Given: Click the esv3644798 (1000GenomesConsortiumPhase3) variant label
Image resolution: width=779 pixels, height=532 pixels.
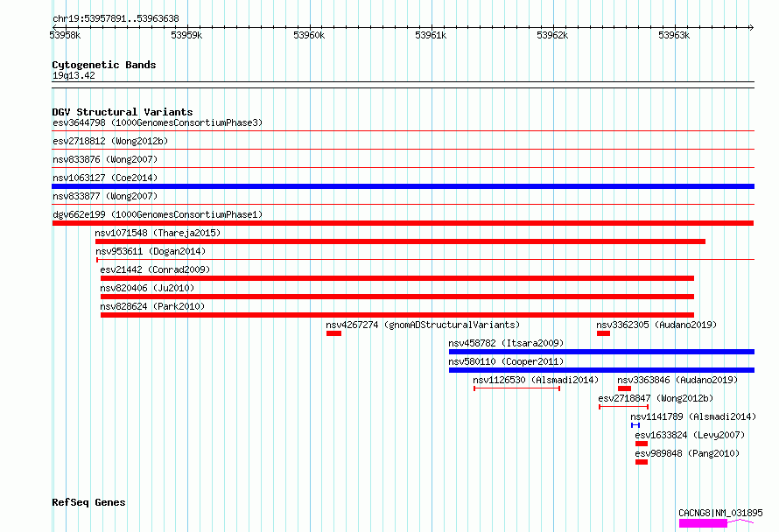Looking at the screenshot, I should point(158,122).
